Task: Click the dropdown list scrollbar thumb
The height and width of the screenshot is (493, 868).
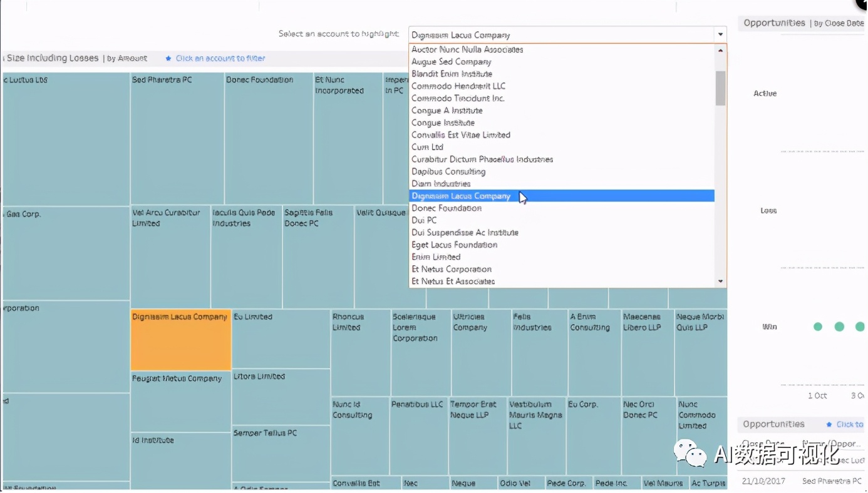Action: [720, 88]
